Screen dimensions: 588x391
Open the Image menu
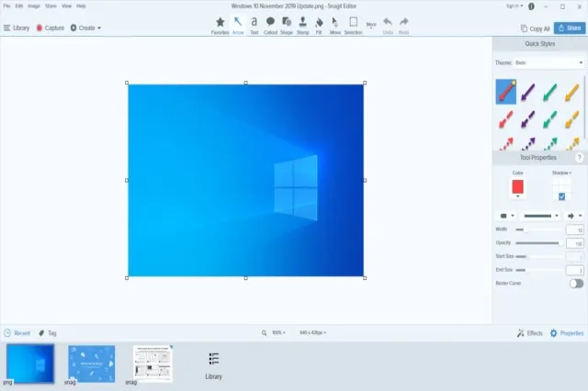(x=34, y=6)
